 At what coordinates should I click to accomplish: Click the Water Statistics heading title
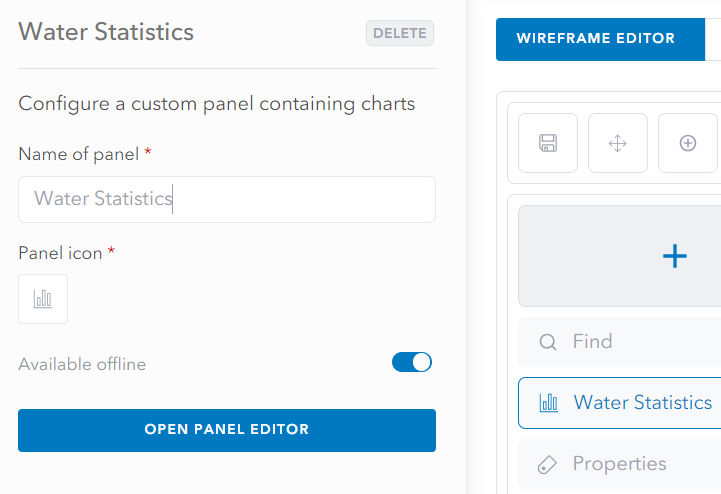tap(106, 32)
